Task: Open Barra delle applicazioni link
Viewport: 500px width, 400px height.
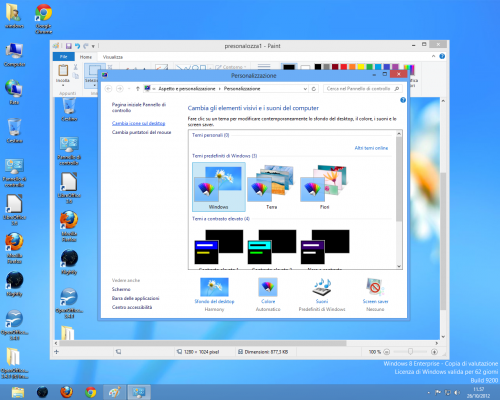Action: click(x=135, y=298)
